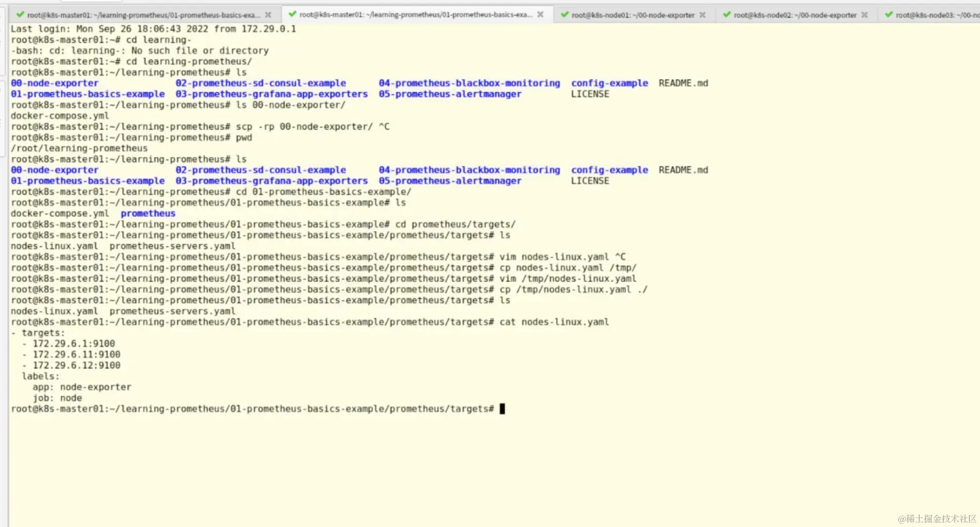Click the 'job: node' label line
The image size is (980, 527).
(x=57, y=399)
